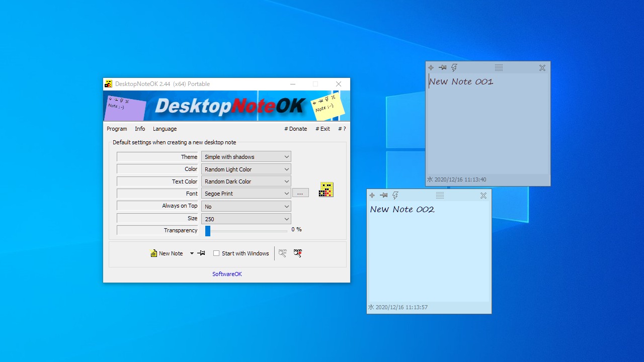Click the pin icon on New Note 001
The width and height of the screenshot is (644, 362).
pyautogui.click(x=442, y=68)
